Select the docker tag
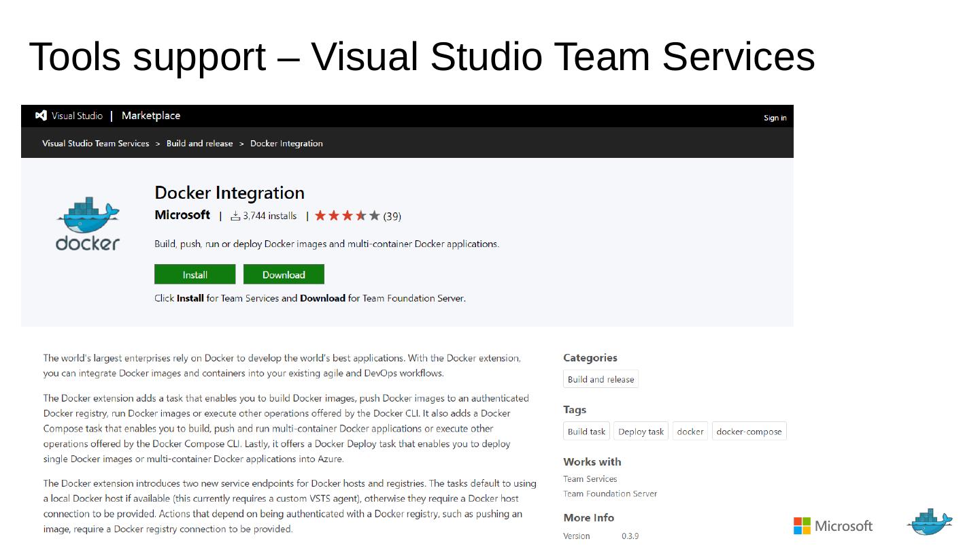The image size is (980, 552). pos(690,432)
